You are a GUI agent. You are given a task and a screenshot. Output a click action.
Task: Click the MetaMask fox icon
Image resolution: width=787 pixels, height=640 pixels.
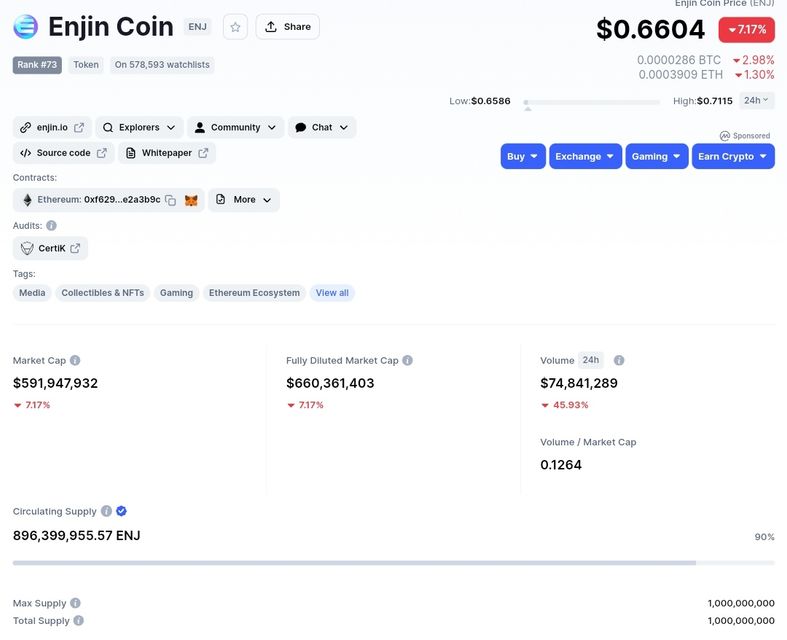[x=191, y=200]
